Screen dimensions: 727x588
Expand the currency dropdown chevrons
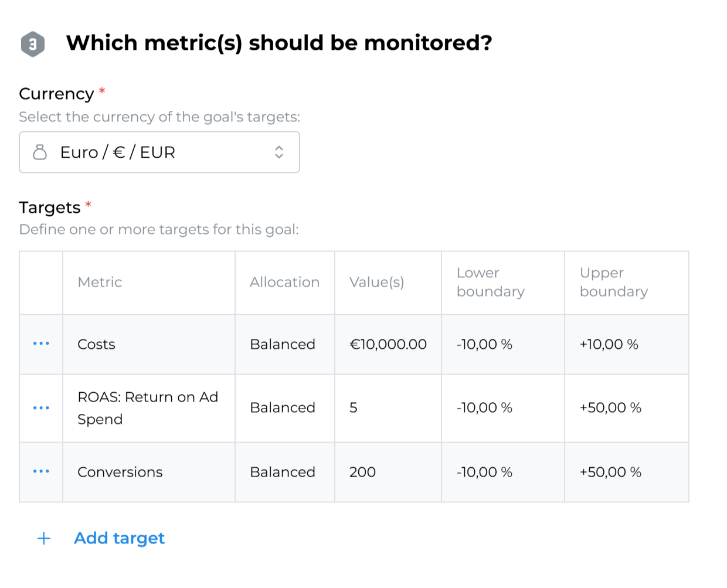(x=279, y=152)
